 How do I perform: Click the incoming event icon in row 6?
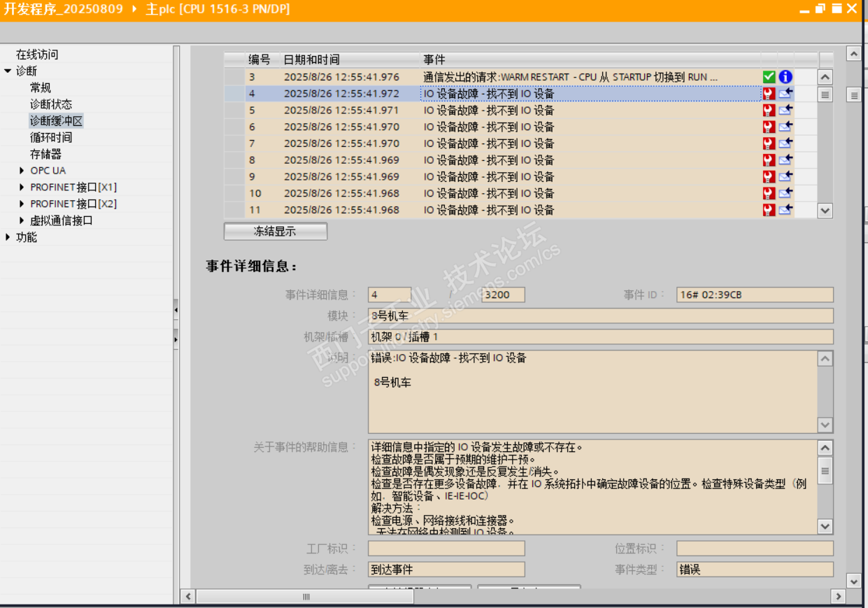coord(785,127)
